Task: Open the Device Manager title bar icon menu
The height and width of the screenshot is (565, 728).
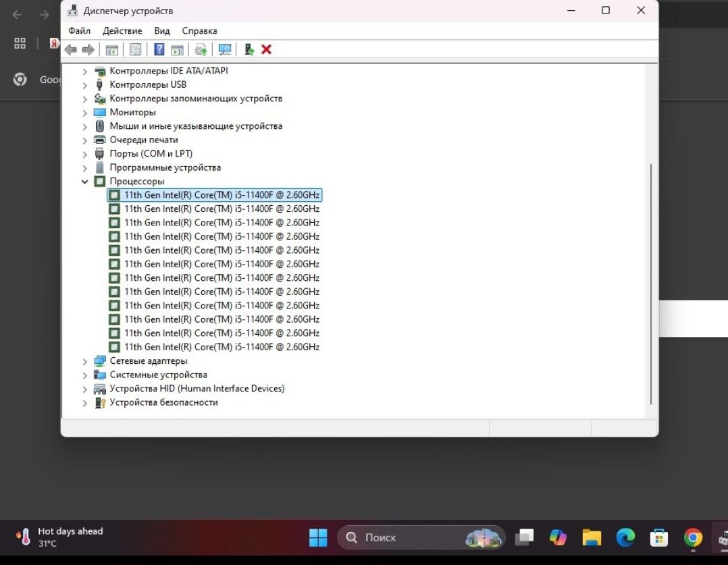Action: [72, 10]
